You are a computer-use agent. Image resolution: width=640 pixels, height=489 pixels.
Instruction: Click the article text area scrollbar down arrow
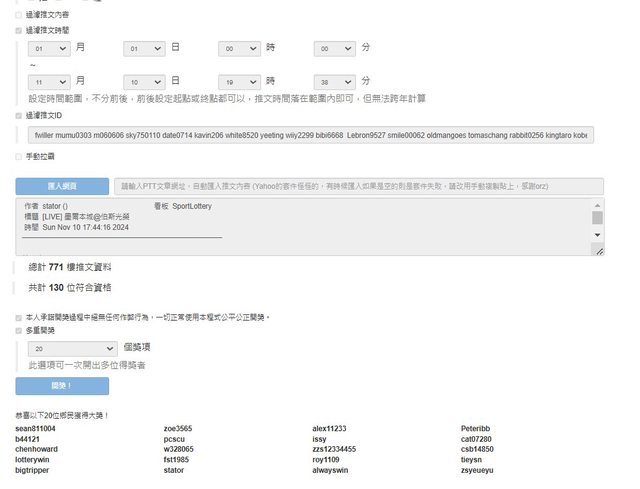coord(598,235)
